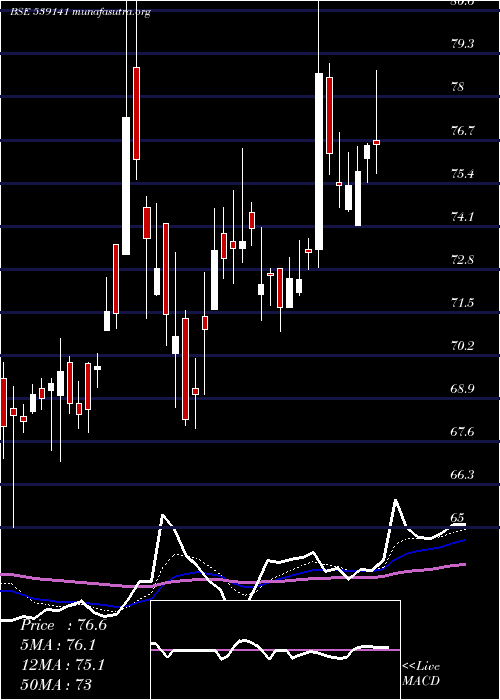
Task: Click the 71.5 price axis label
Action: (x=462, y=303)
